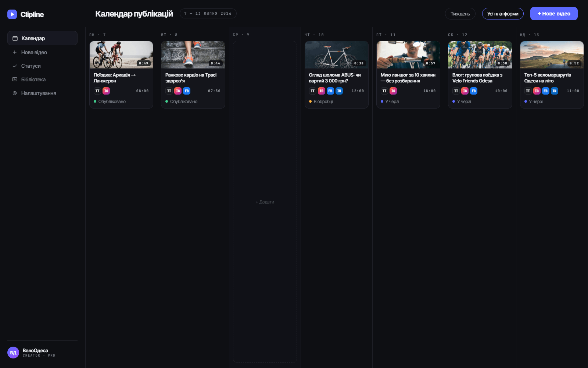Go to Статуси in the sidebar

tap(42, 66)
